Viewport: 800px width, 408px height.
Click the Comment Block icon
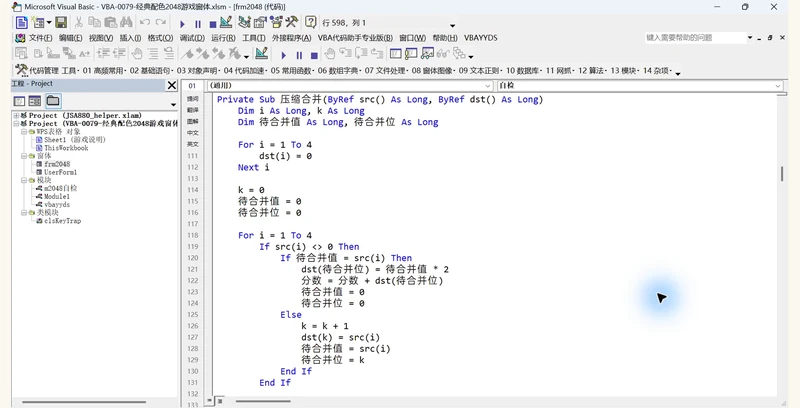(x=153, y=53)
